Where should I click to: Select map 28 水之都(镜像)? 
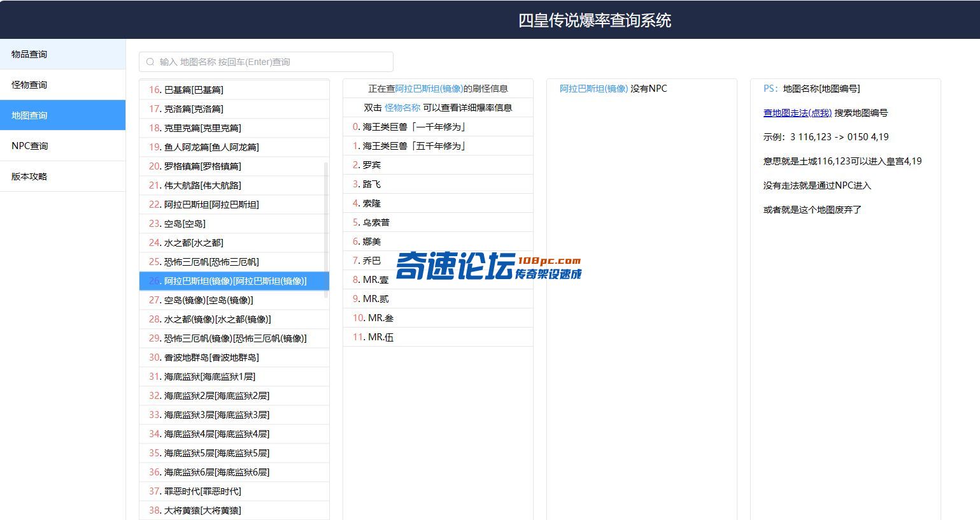(x=234, y=319)
